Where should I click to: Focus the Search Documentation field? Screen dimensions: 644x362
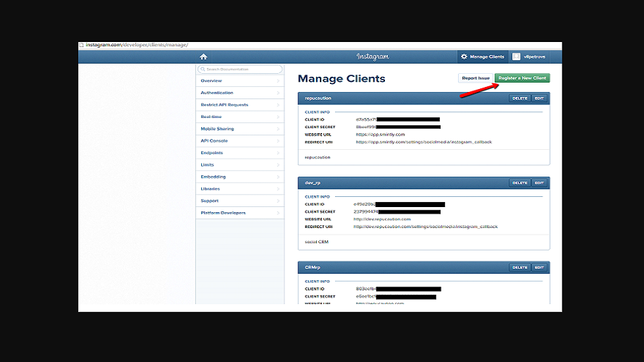[240, 69]
